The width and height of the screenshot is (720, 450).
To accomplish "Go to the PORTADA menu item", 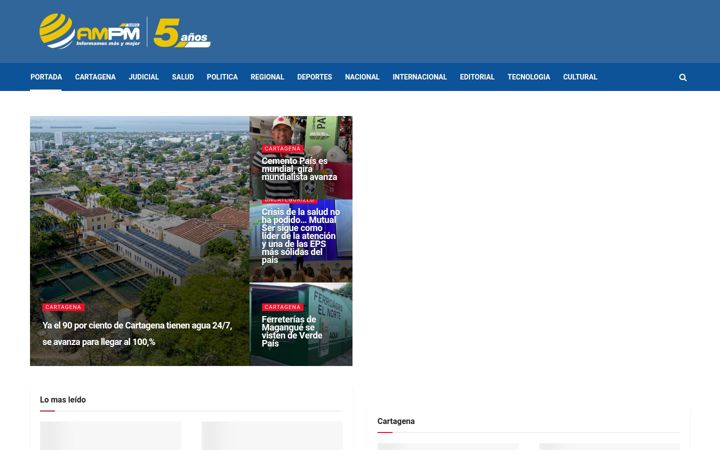I will click(46, 77).
